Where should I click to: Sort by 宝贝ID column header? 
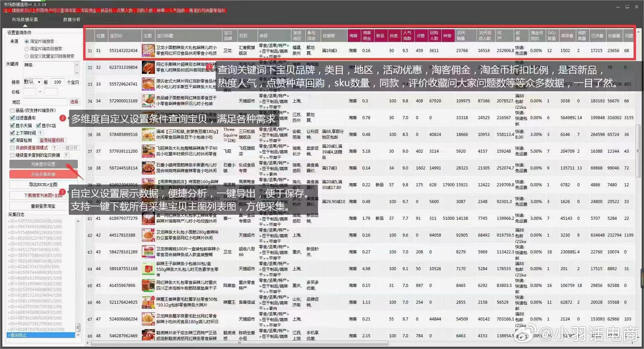pyautogui.click(x=124, y=36)
